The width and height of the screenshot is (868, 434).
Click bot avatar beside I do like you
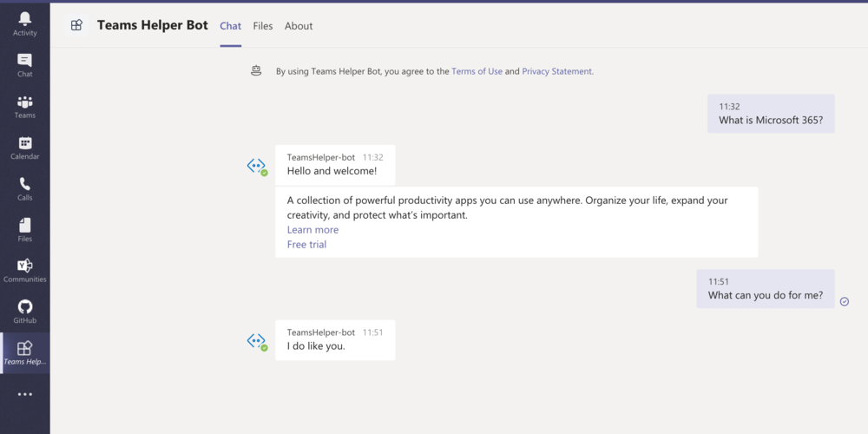coord(257,341)
